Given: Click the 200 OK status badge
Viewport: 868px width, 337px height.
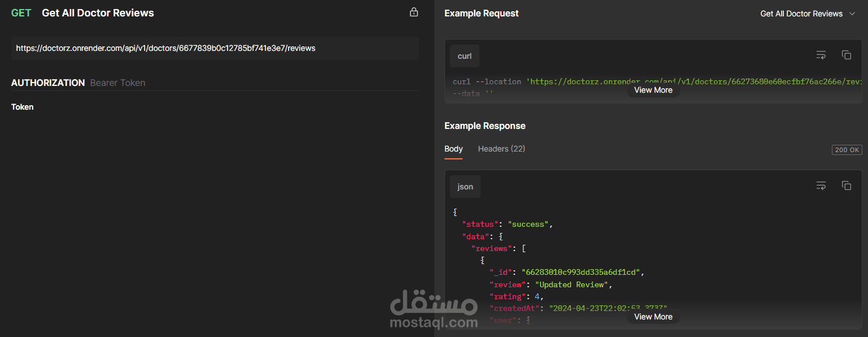Looking at the screenshot, I should [x=847, y=150].
